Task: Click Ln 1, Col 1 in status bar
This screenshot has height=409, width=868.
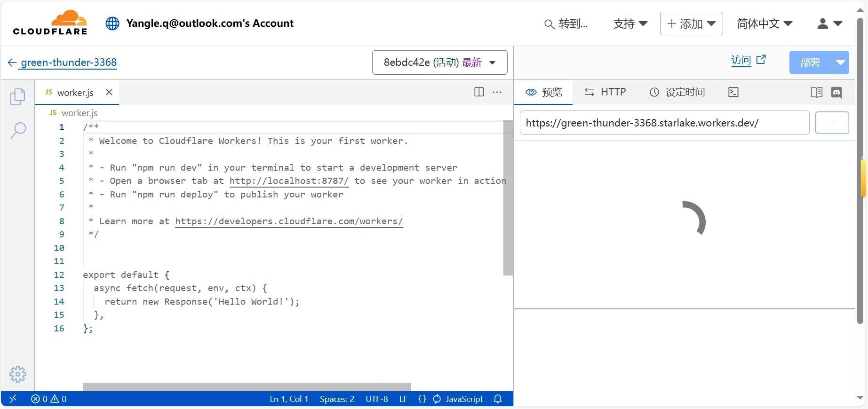Action: [x=289, y=399]
